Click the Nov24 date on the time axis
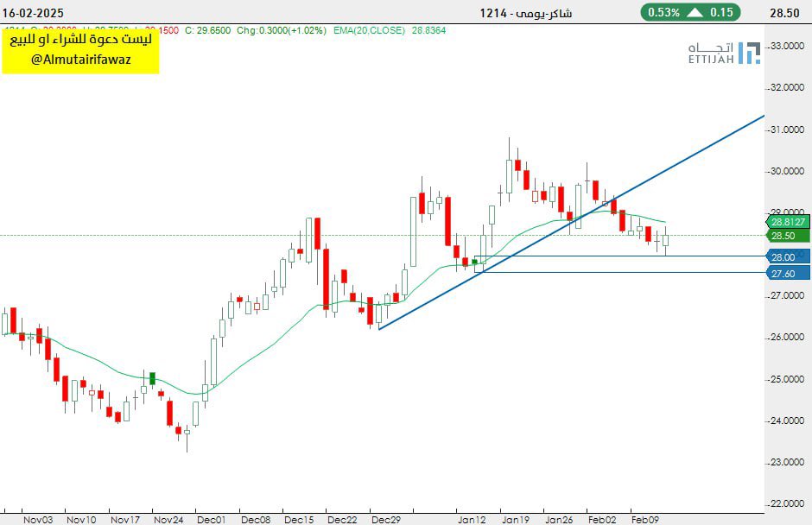Screen dimensions: 812x525 pos(168,519)
